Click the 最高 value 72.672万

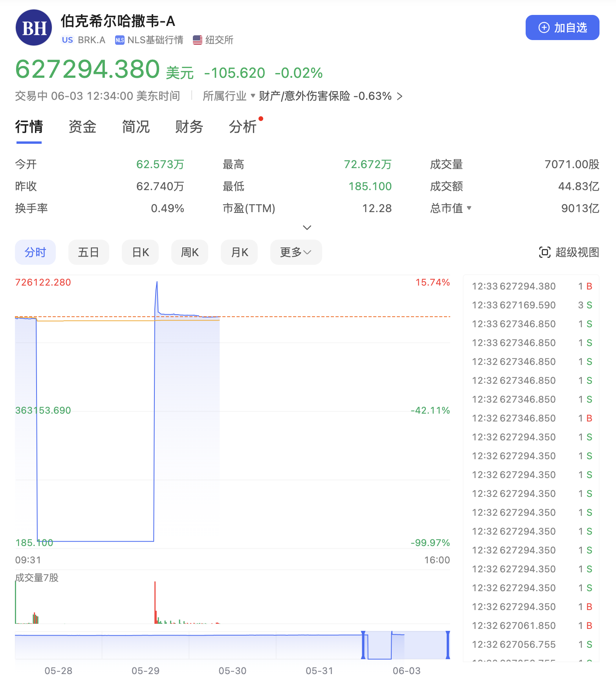tap(368, 164)
